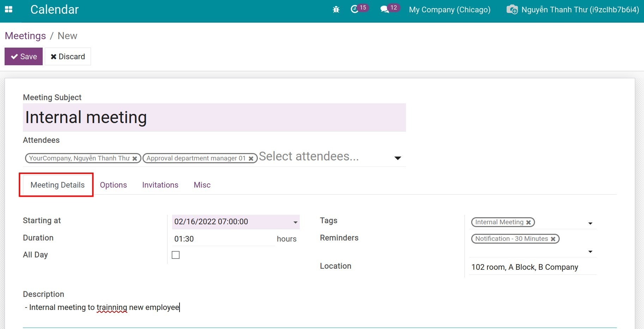Remove attendee Approval department manager 01
The width and height of the screenshot is (644, 329).
(251, 158)
